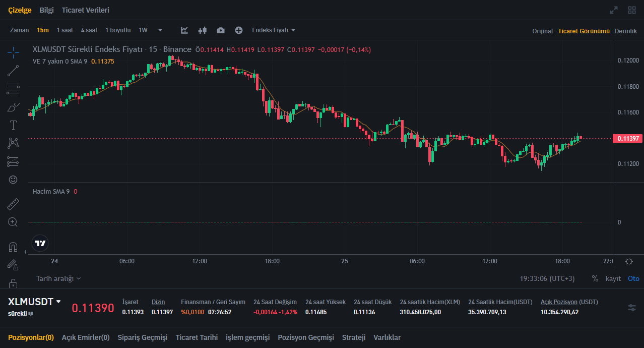Toggle percent scale on price axis
The height and width of the screenshot is (348, 644).
click(595, 278)
